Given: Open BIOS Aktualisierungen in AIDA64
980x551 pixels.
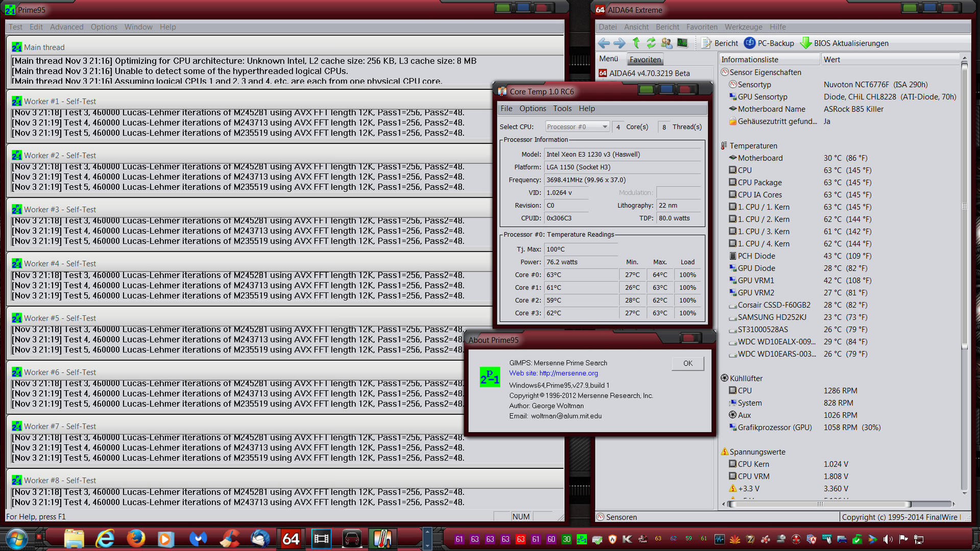Looking at the screenshot, I should (845, 43).
